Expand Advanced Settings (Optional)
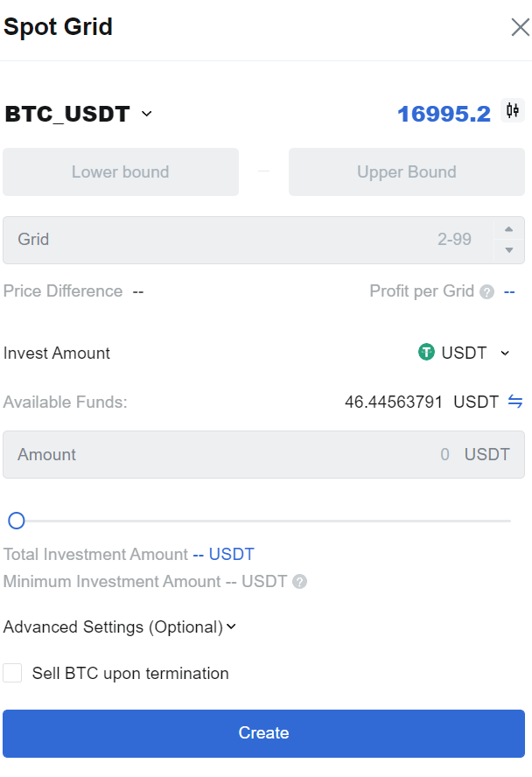The width and height of the screenshot is (532, 777). tap(119, 626)
